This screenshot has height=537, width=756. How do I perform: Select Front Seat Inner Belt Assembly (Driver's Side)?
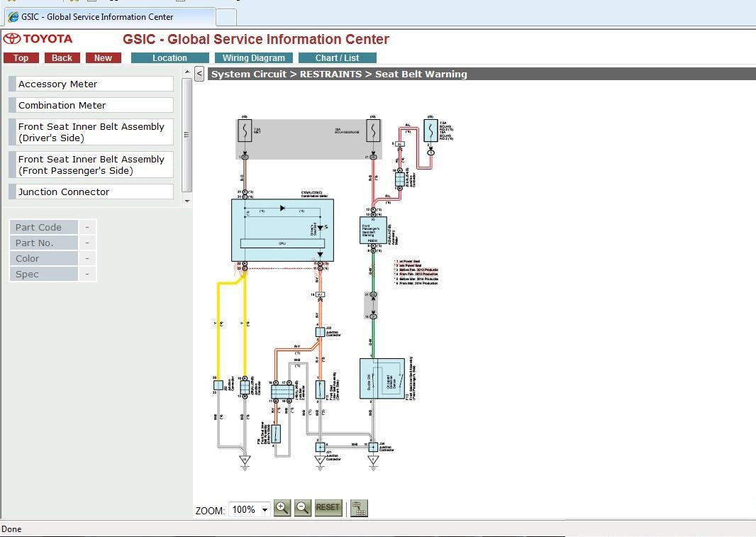[x=91, y=132]
